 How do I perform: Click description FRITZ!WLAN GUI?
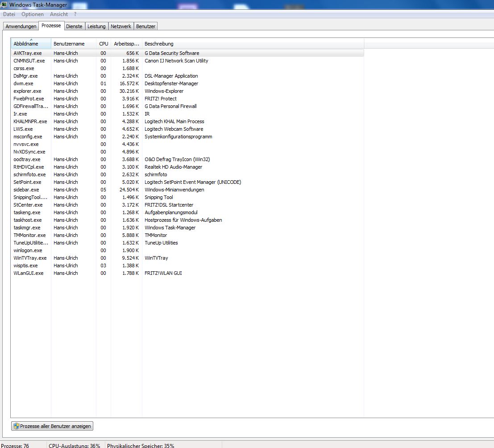point(163,273)
